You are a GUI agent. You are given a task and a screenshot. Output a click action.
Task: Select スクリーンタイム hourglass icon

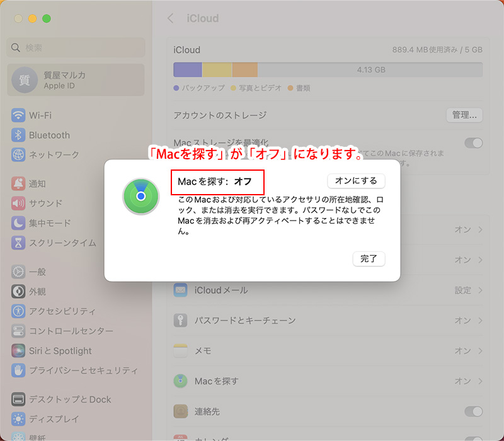[18, 243]
